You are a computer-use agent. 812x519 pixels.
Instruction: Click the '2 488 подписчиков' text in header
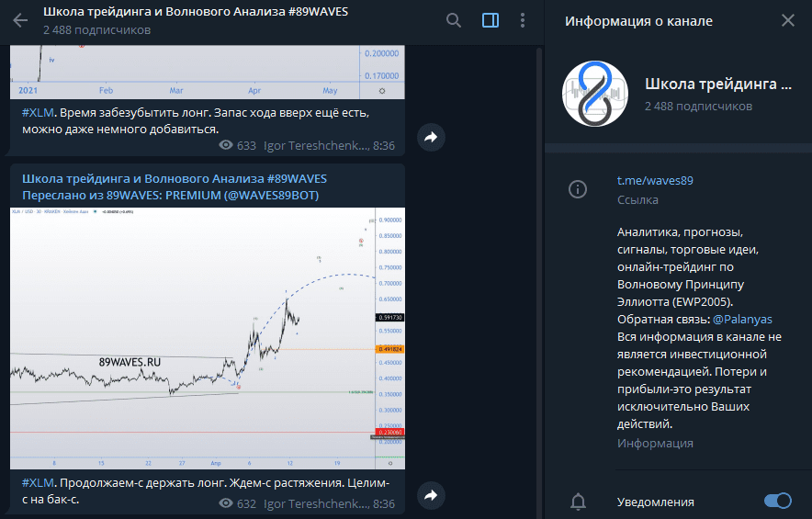pos(96,30)
